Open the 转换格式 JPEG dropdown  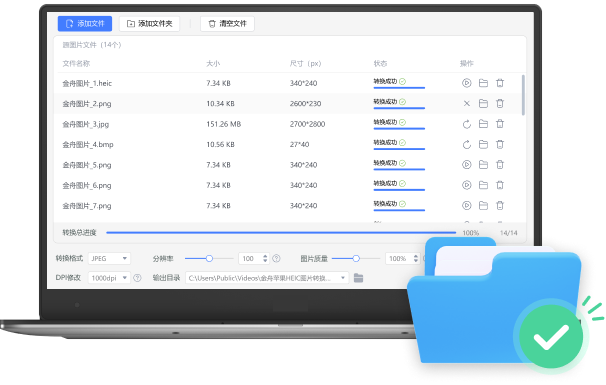click(x=109, y=258)
